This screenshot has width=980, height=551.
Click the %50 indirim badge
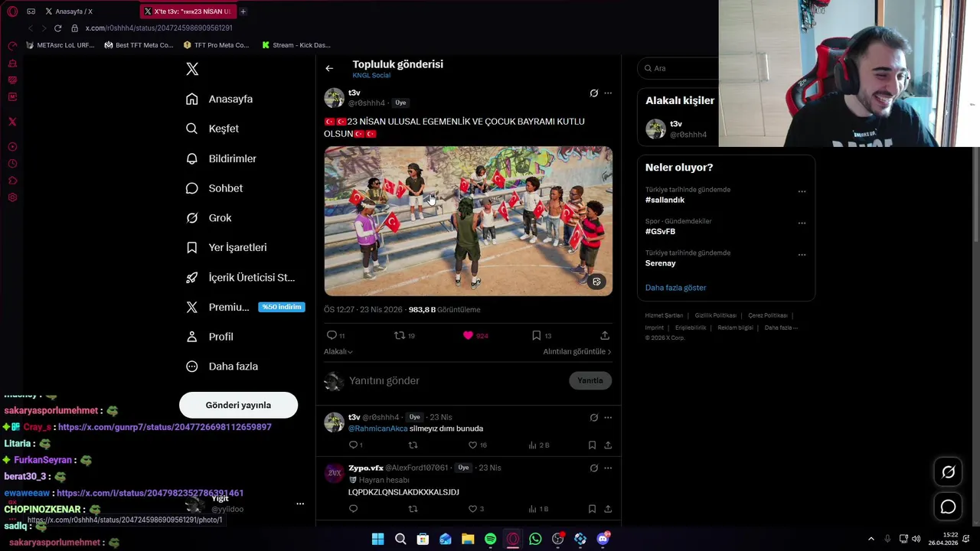coord(282,307)
